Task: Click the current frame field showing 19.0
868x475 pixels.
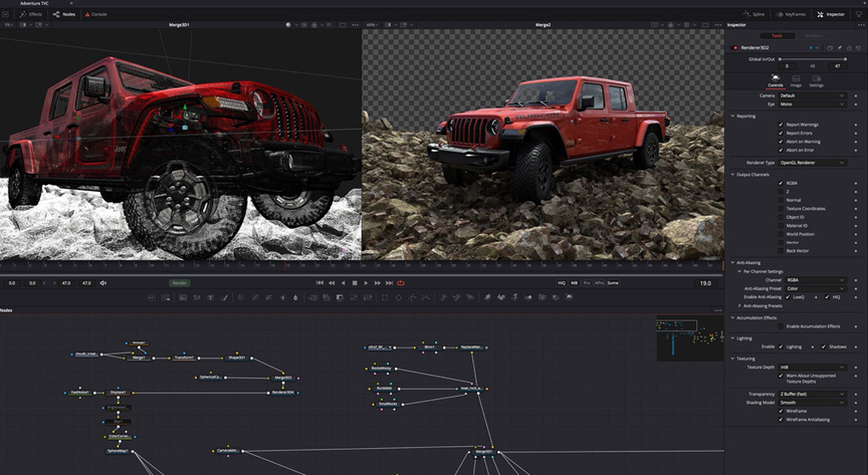Action: point(705,283)
